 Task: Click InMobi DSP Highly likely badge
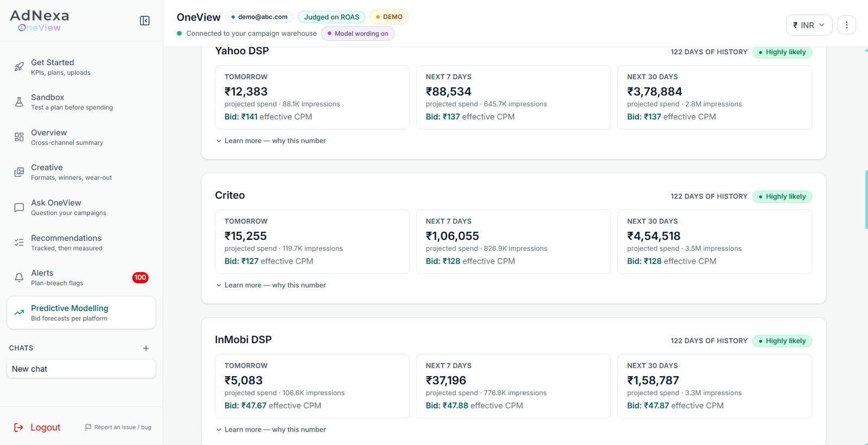pyautogui.click(x=782, y=341)
